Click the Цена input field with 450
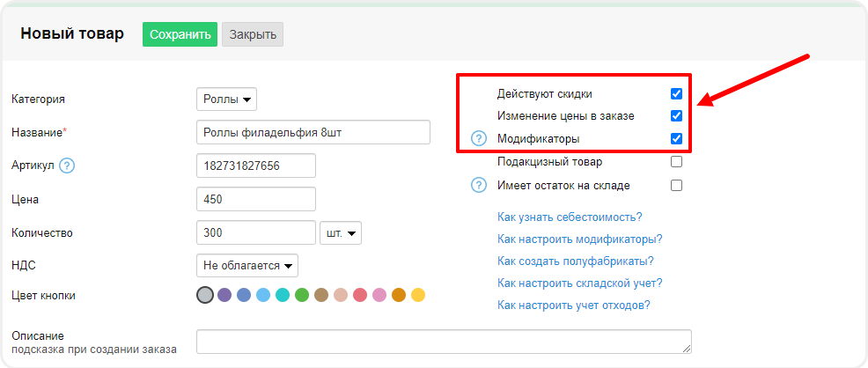 click(256, 199)
